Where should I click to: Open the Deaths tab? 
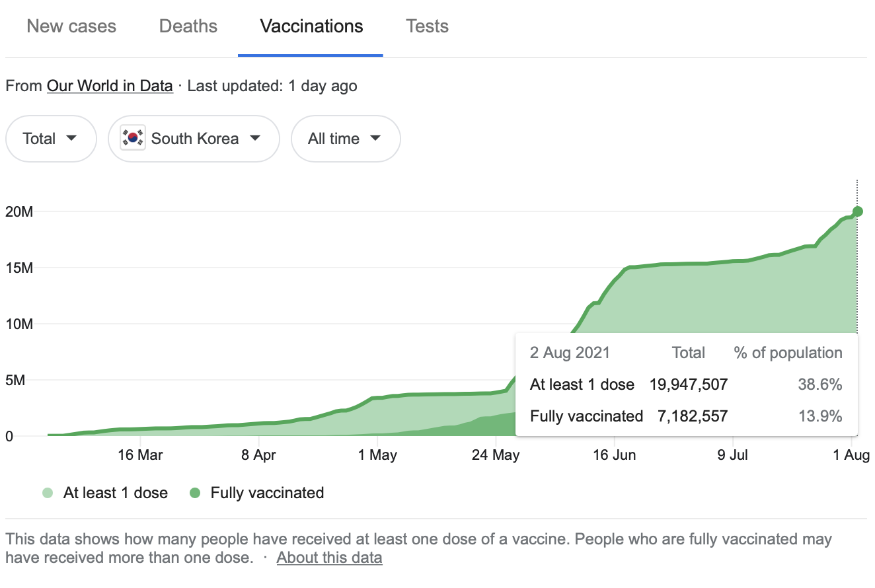click(x=188, y=26)
